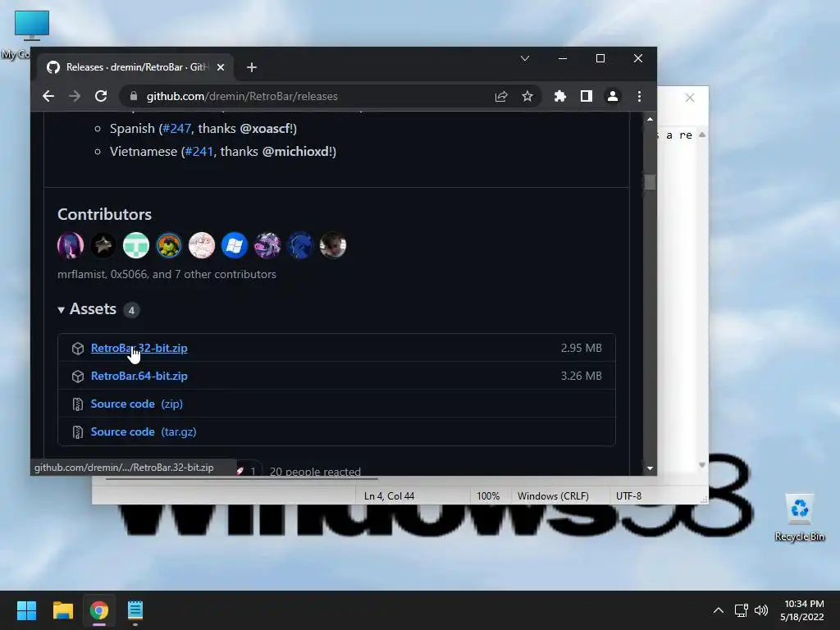Click the Chrome taskbar icon
The height and width of the screenshot is (630, 840).
(x=99, y=610)
